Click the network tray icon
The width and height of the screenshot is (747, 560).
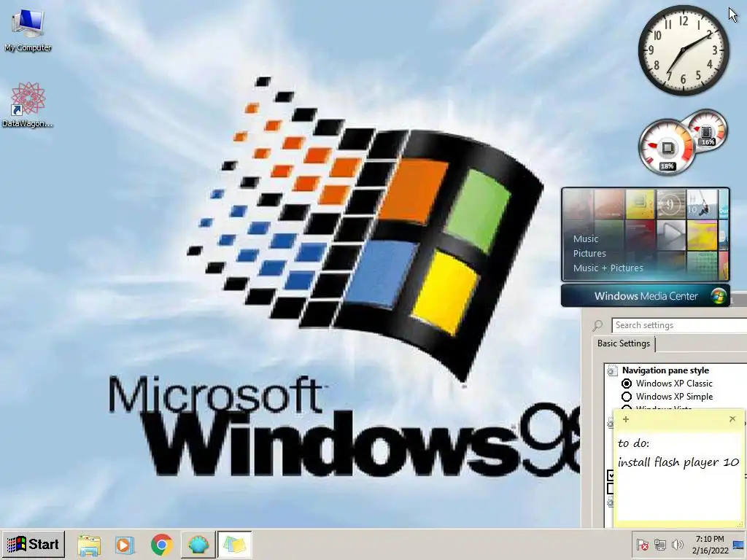click(x=659, y=544)
